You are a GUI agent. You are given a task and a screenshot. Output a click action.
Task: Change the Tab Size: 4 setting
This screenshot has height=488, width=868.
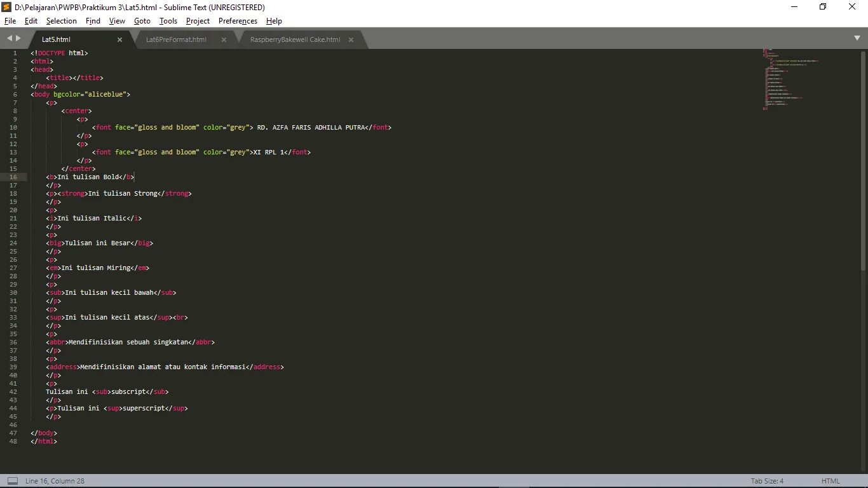[767, 481]
